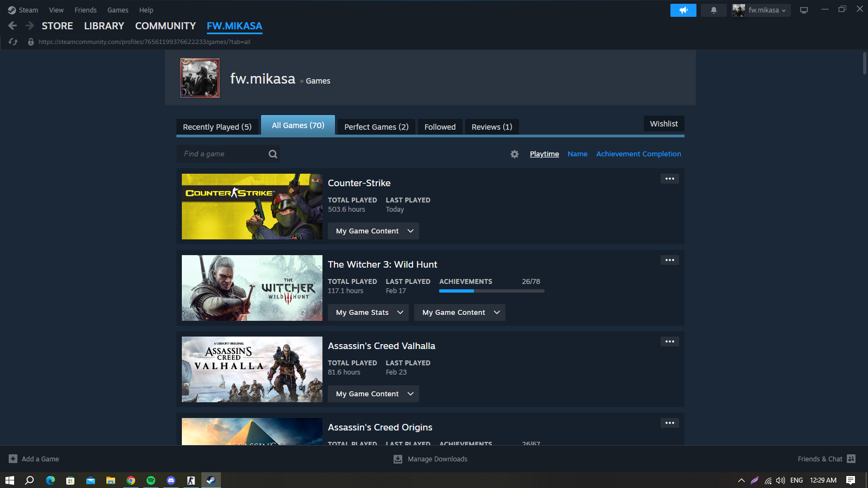Switch to Recently Played tab
This screenshot has width=868, height=488.
point(217,127)
